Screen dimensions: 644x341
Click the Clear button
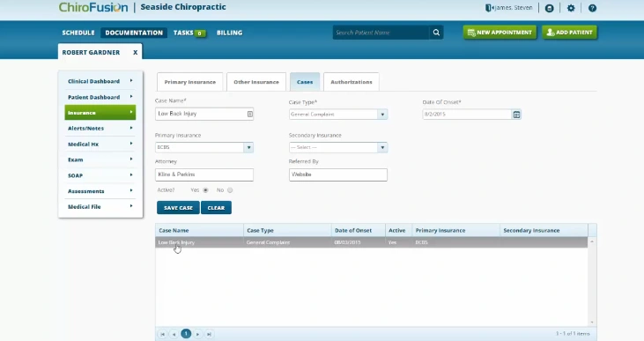(216, 208)
